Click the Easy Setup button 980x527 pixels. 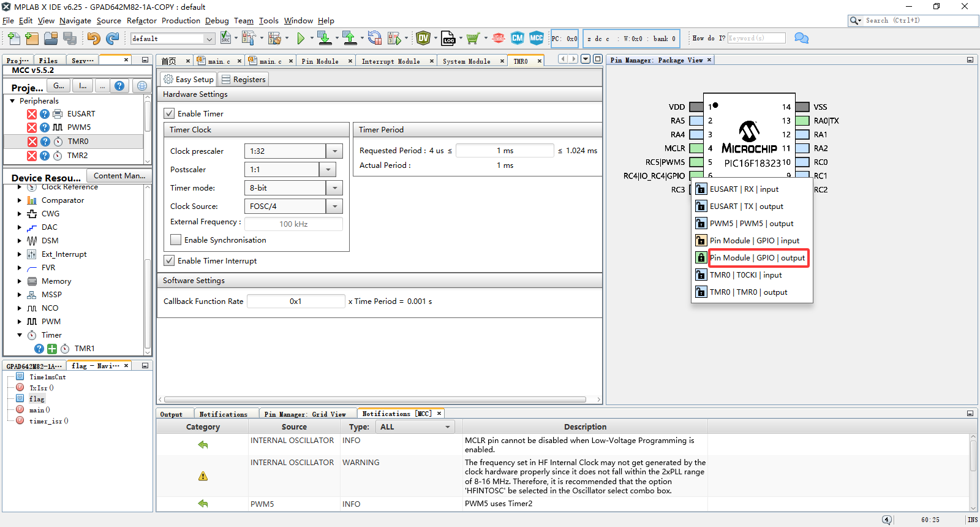(x=188, y=80)
